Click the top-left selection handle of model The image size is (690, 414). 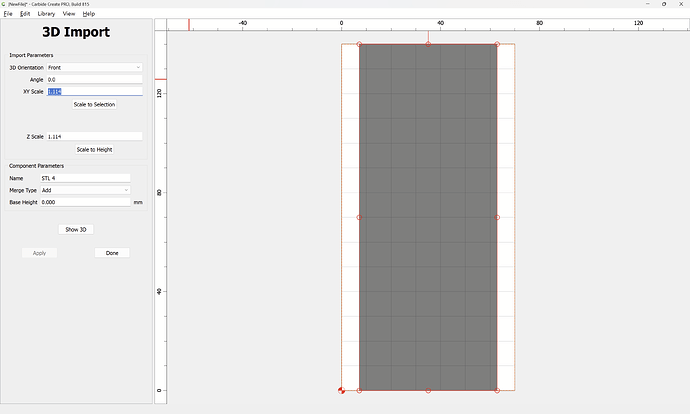coord(359,44)
